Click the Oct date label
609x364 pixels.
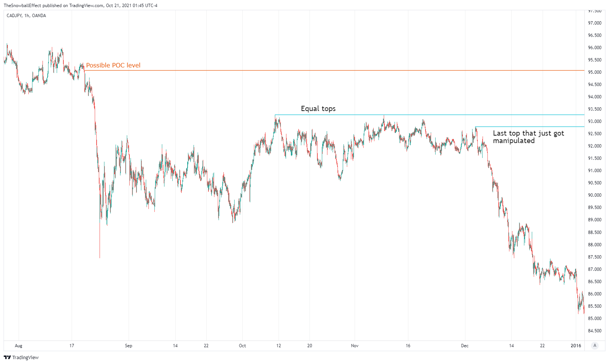(x=242, y=346)
